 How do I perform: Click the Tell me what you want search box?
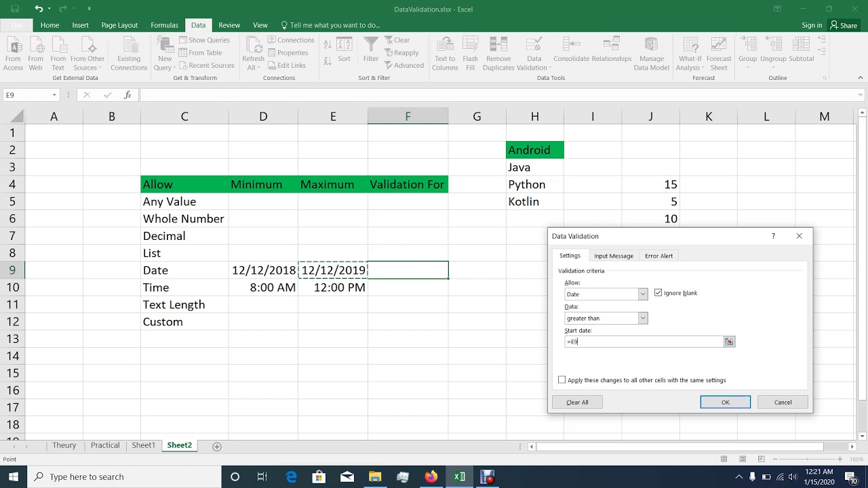pos(330,25)
